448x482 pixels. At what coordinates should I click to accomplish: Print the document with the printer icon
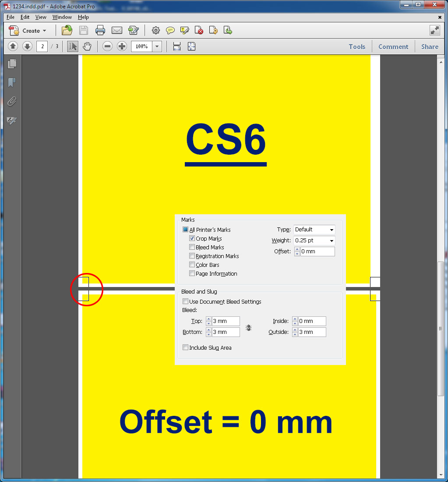click(x=100, y=30)
